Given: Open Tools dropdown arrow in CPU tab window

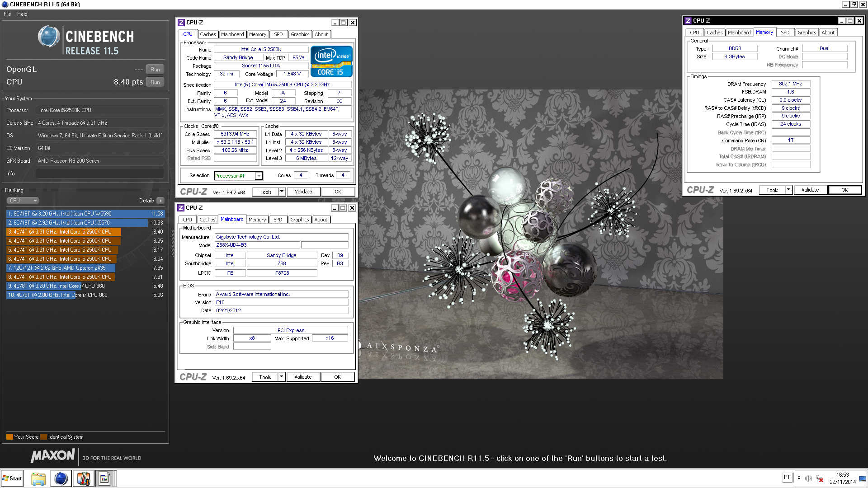Looking at the screenshot, I should click(282, 192).
